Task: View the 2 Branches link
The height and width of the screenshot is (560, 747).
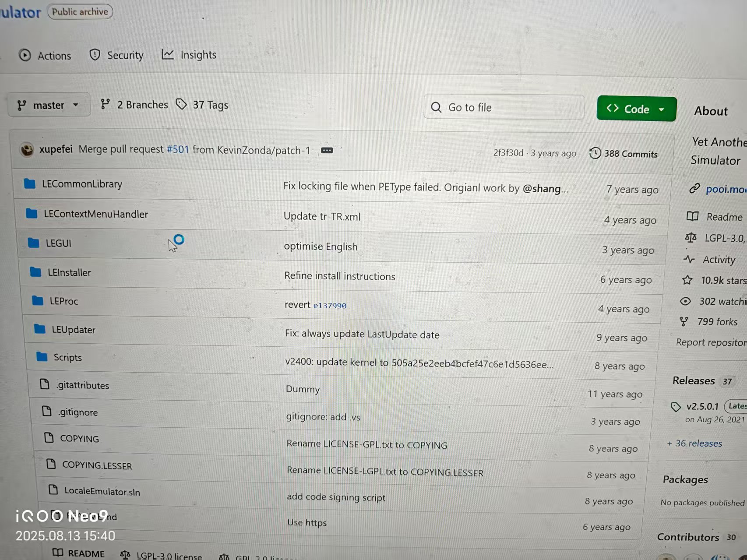Action: 134,105
